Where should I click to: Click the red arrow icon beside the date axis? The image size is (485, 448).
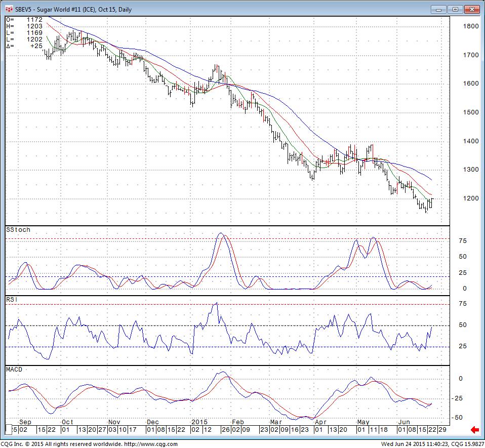pos(474,430)
